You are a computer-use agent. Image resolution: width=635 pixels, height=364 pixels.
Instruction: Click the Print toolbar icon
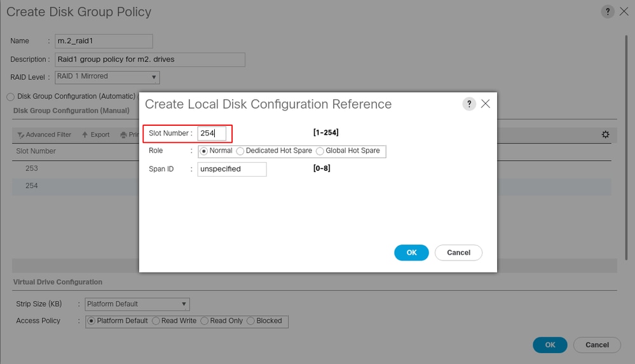123,135
